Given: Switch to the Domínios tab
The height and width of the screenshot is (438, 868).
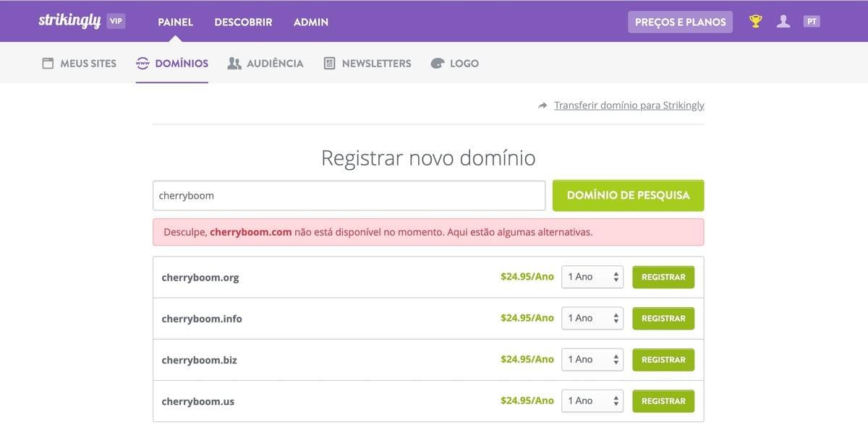Looking at the screenshot, I should 172,64.
